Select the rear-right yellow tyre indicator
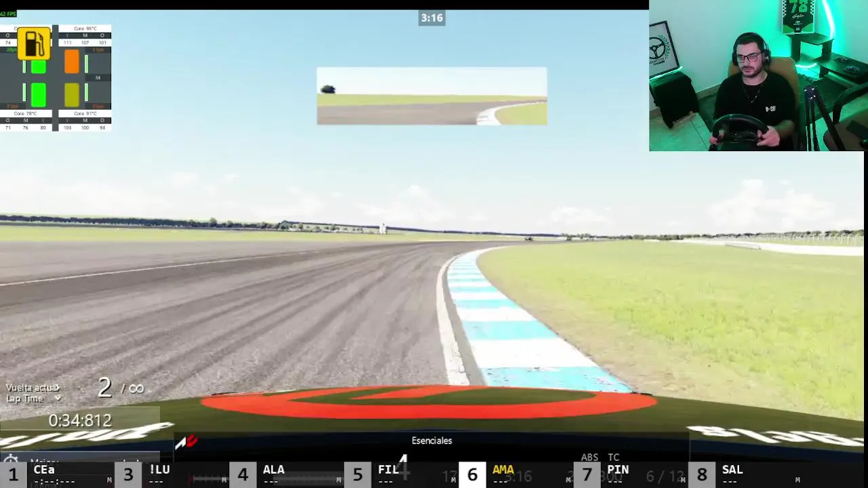Image resolution: width=868 pixels, height=488 pixels. (72, 95)
